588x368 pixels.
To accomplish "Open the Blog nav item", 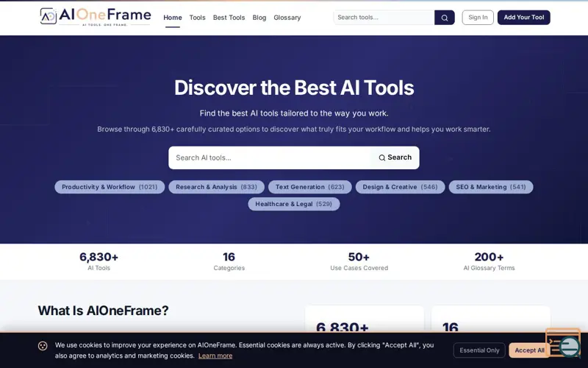I will (259, 18).
